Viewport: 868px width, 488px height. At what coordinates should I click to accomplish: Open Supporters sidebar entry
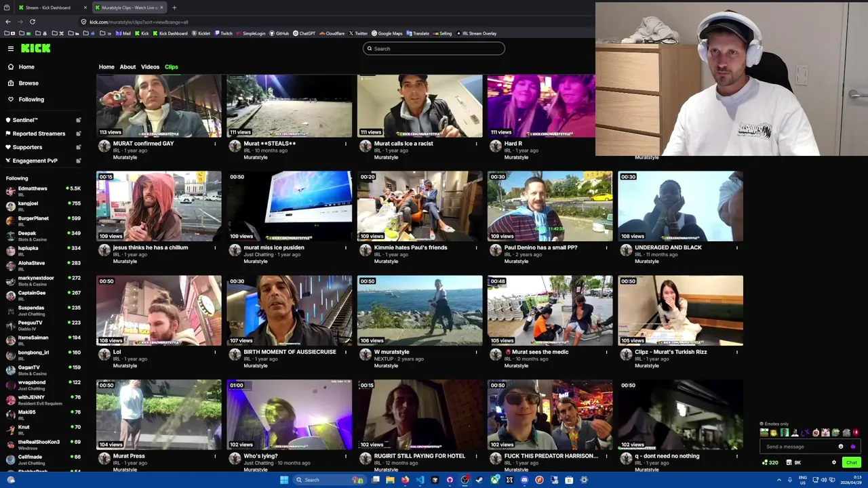pos(27,147)
